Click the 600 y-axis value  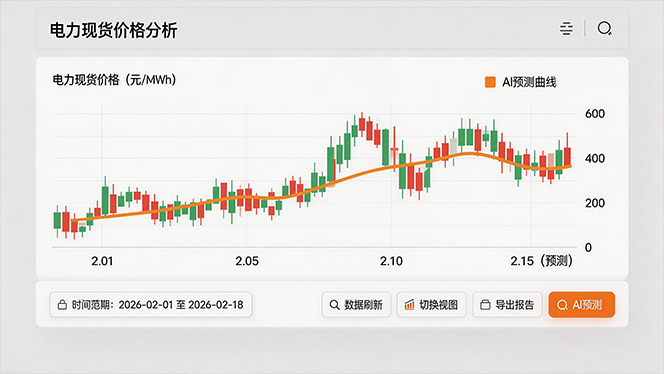(x=595, y=114)
